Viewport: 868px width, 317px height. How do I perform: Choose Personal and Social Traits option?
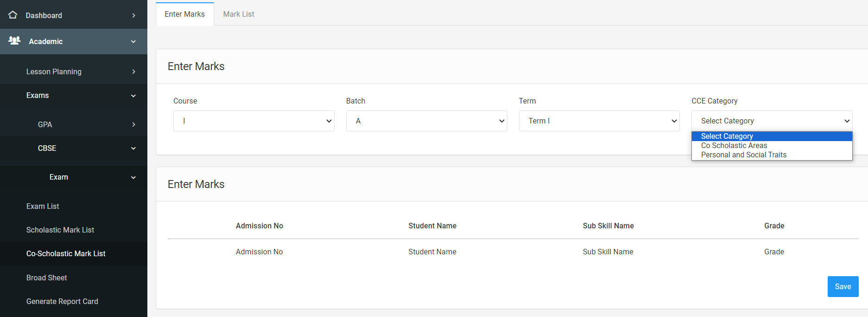(x=743, y=155)
